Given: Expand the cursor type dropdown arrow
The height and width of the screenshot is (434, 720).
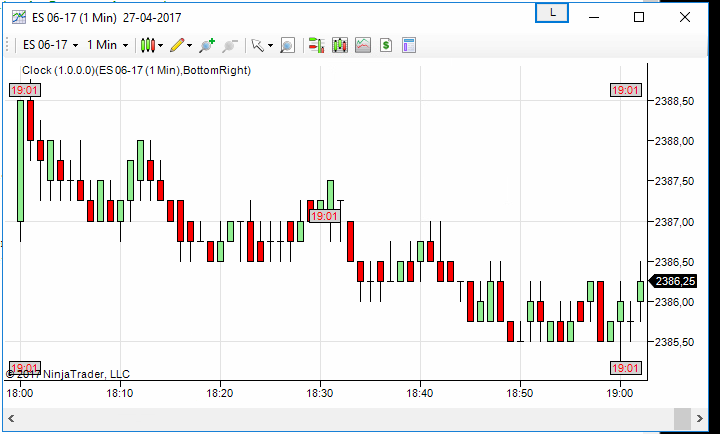Looking at the screenshot, I should [x=270, y=45].
